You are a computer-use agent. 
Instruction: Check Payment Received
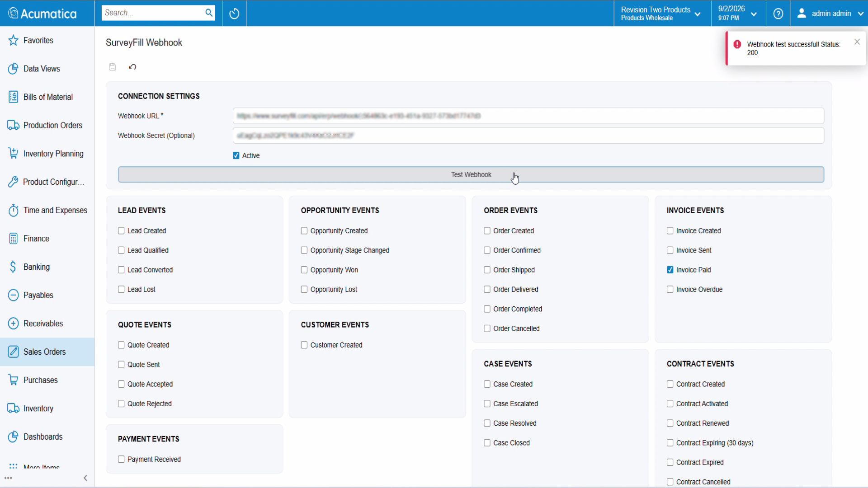[x=121, y=460]
